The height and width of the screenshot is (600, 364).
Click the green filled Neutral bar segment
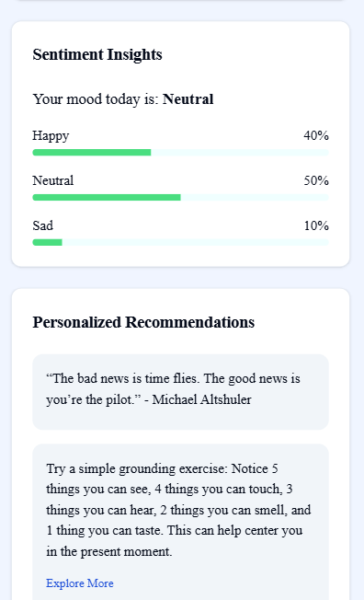(x=107, y=198)
